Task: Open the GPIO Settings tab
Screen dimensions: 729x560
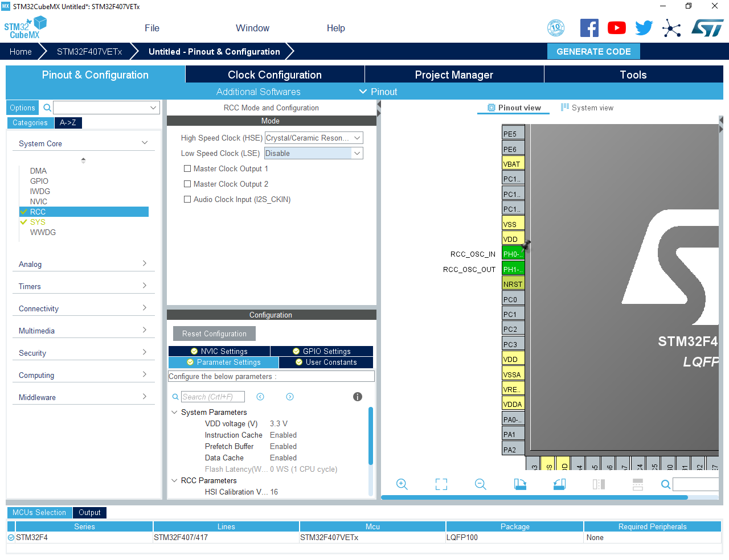Action: click(322, 351)
